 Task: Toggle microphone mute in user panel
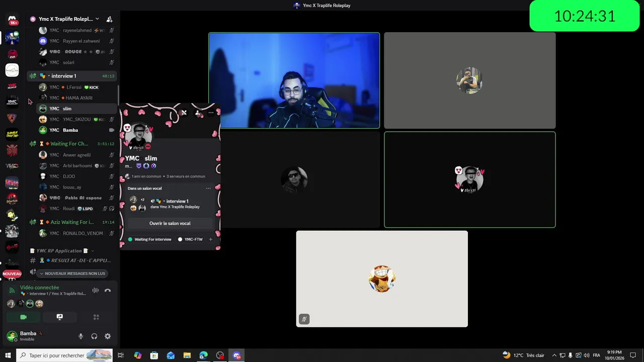80,336
